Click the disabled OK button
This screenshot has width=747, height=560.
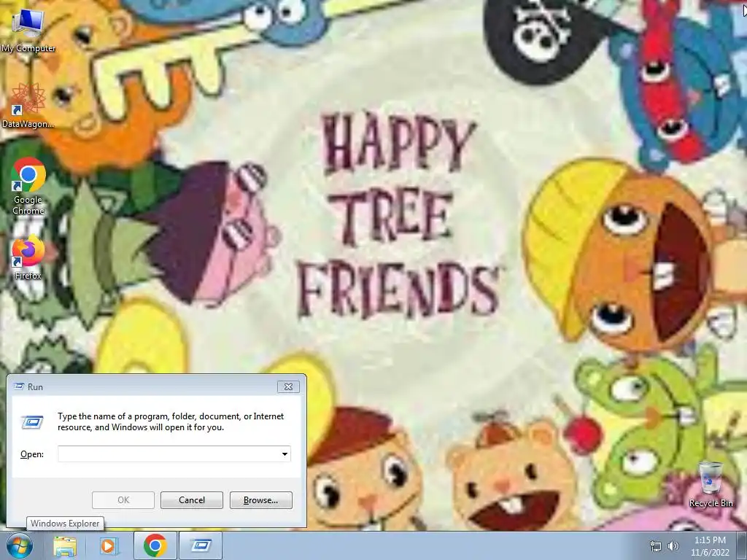(x=123, y=500)
